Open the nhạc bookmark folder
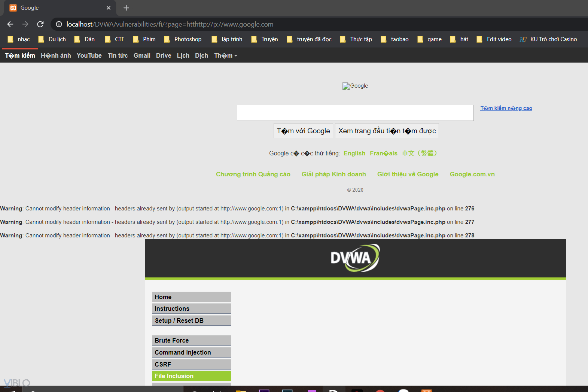The height and width of the screenshot is (392, 588). [x=19, y=39]
